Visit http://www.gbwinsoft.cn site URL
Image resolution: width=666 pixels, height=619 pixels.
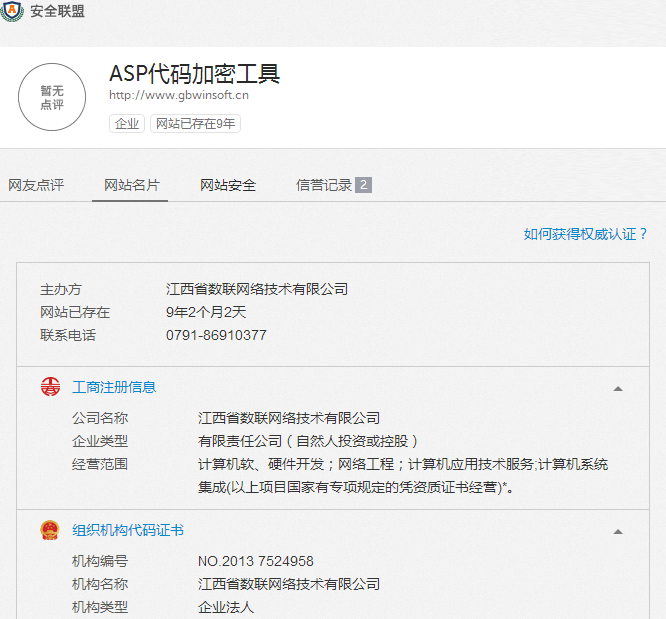click(x=179, y=95)
